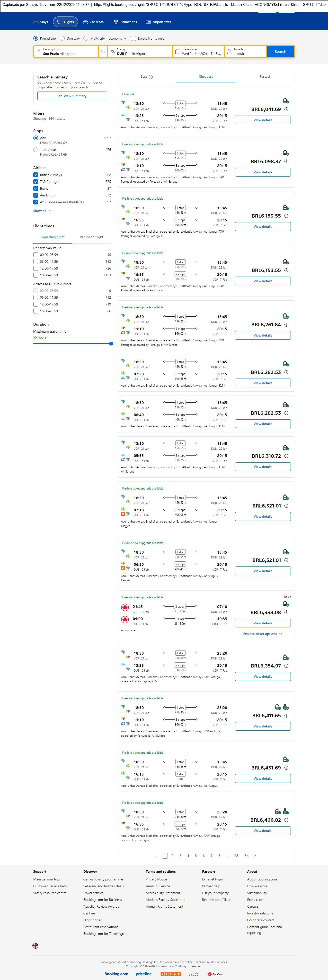
Task: Click the info icon beside Best tab
Action: coord(151,77)
